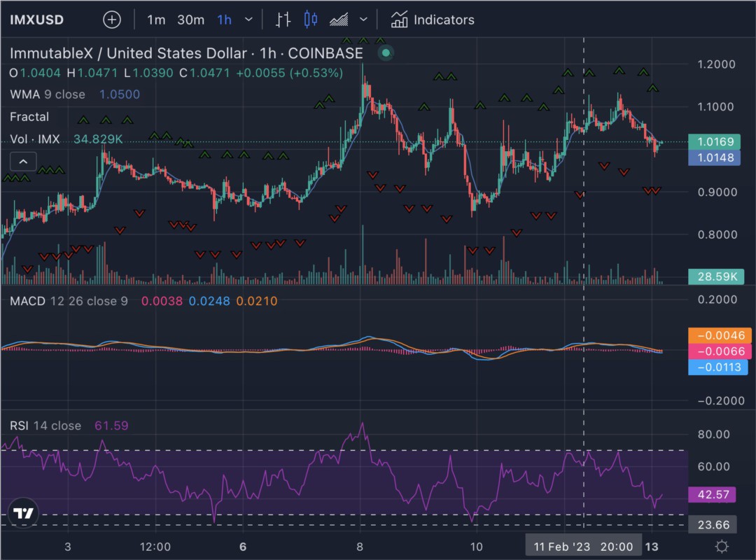Click the compare/add symbol plus icon
This screenshot has height=560, width=756.
111,20
